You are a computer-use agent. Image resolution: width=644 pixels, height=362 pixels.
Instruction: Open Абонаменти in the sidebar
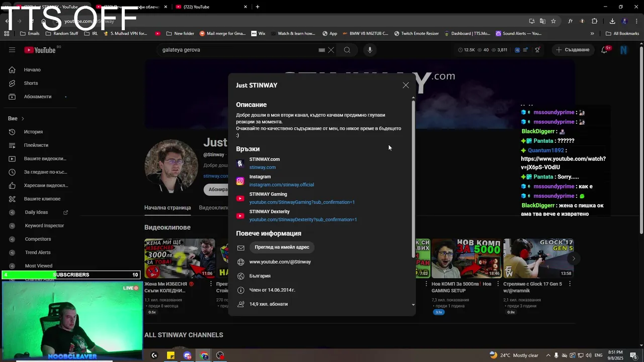38,97
